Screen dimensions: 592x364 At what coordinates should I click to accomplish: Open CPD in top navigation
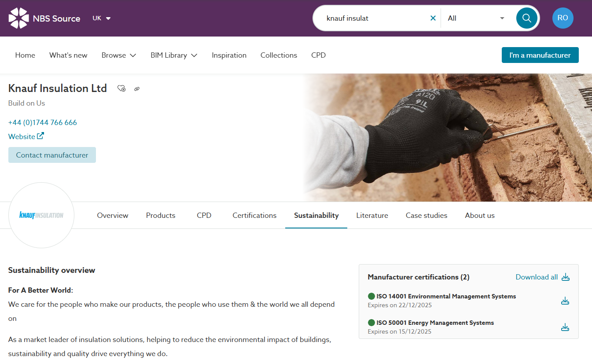[x=318, y=55]
